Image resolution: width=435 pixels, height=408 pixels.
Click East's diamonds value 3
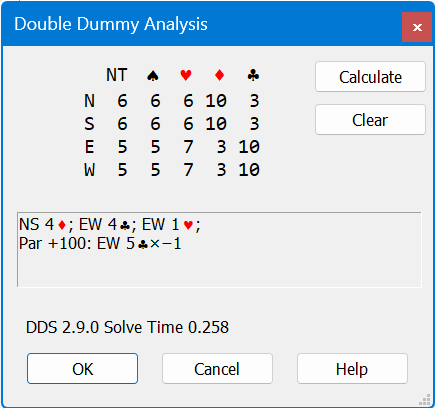coord(221,147)
